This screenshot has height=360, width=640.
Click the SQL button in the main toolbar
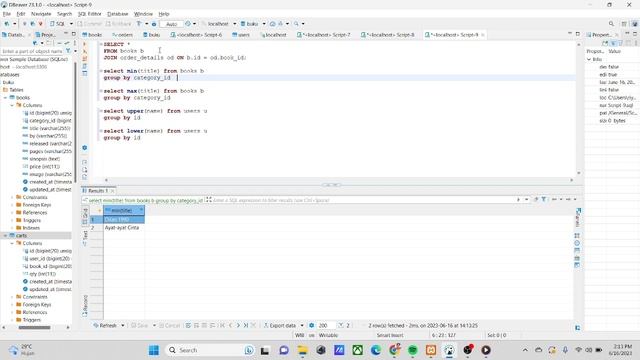[x=58, y=24]
